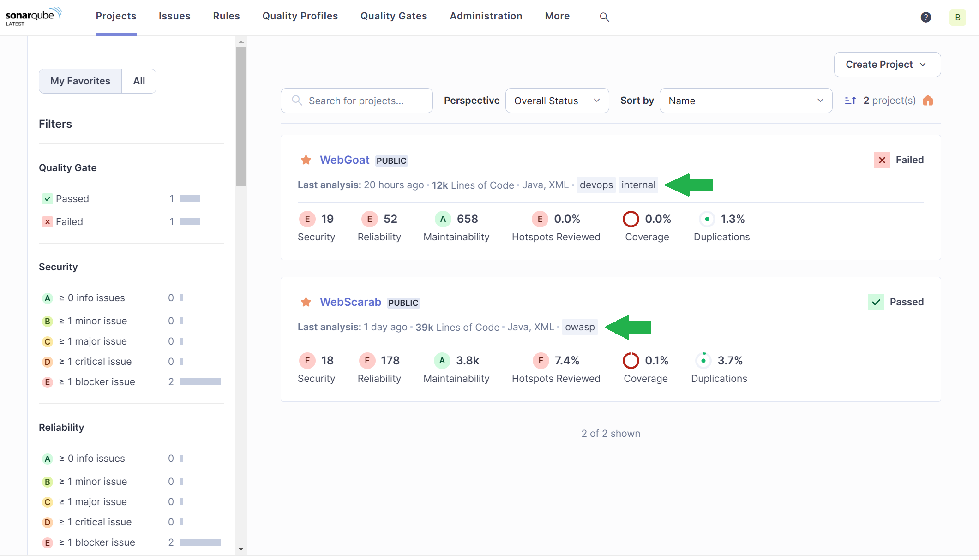Click WebScarab Hotspots Reviewed E badge
The image size is (979, 560).
coord(541,361)
